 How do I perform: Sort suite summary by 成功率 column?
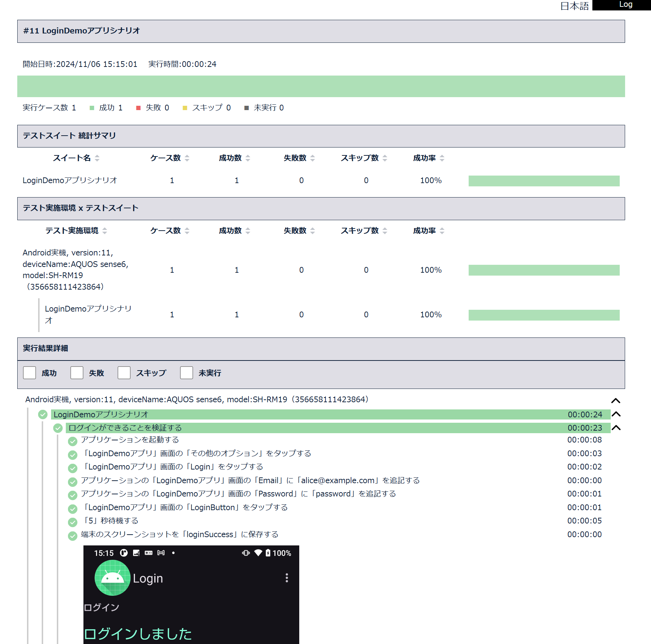[442, 158]
